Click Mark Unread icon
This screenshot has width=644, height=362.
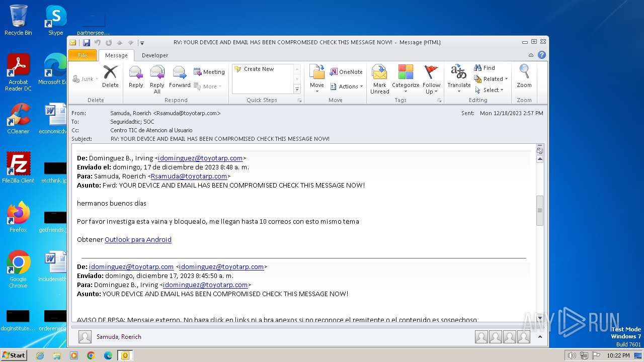coord(380,79)
